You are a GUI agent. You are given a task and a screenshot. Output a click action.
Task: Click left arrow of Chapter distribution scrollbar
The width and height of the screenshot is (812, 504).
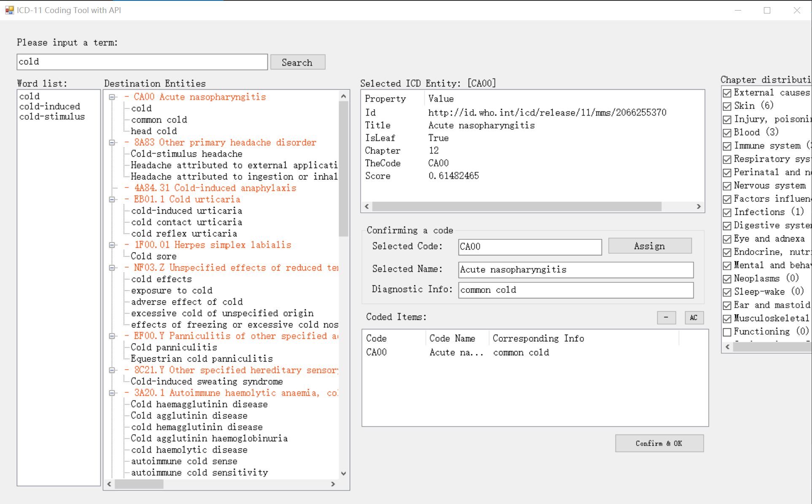coord(728,347)
